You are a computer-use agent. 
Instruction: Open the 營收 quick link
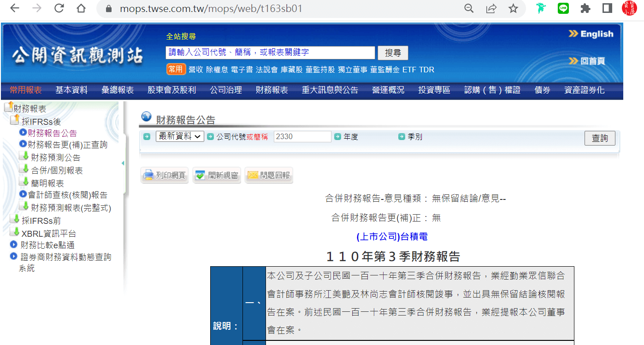click(x=196, y=70)
